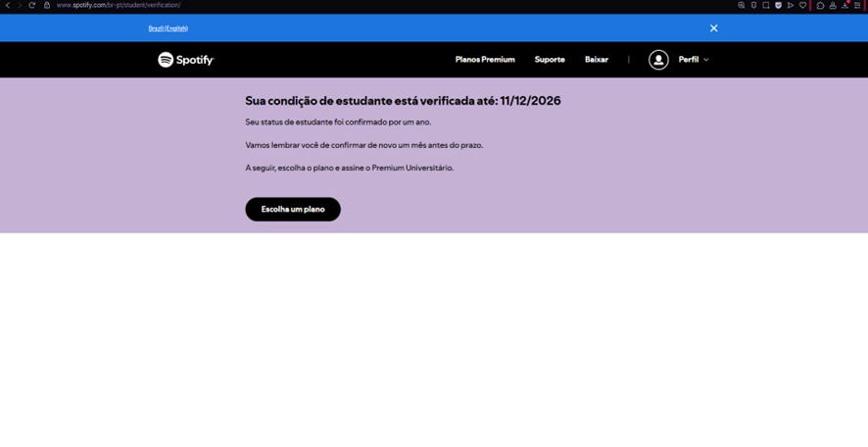Click the snapshot square icon in toolbar
868x447 pixels.
(766, 5)
